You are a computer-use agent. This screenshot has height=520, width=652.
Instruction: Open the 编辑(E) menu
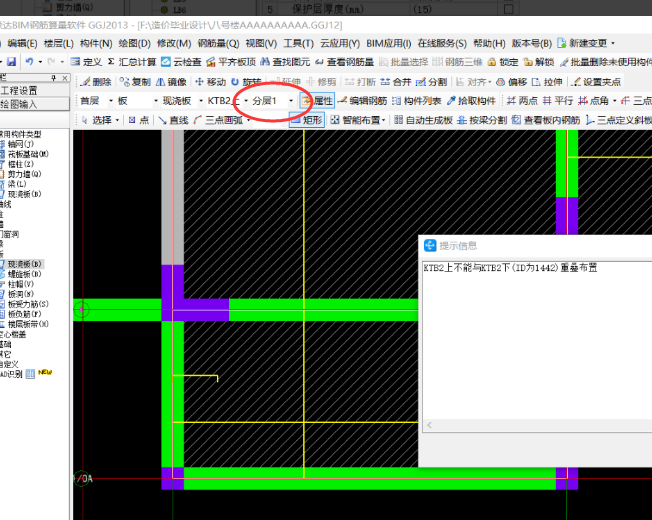(x=22, y=43)
